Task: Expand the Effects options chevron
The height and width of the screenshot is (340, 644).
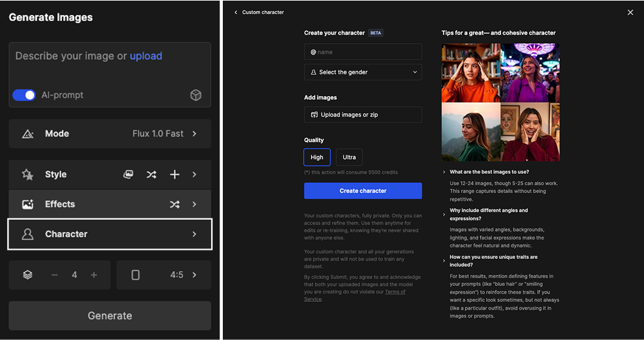Action: click(194, 204)
